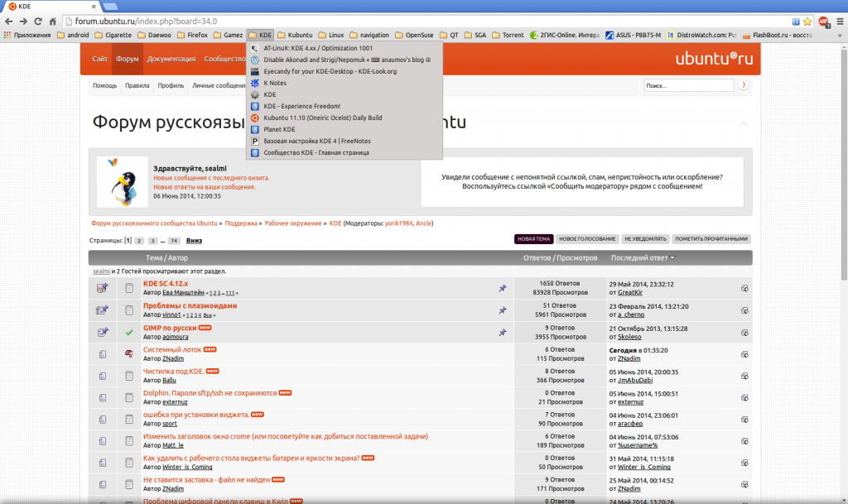Reload the current page
The image size is (848, 504).
coord(38,22)
